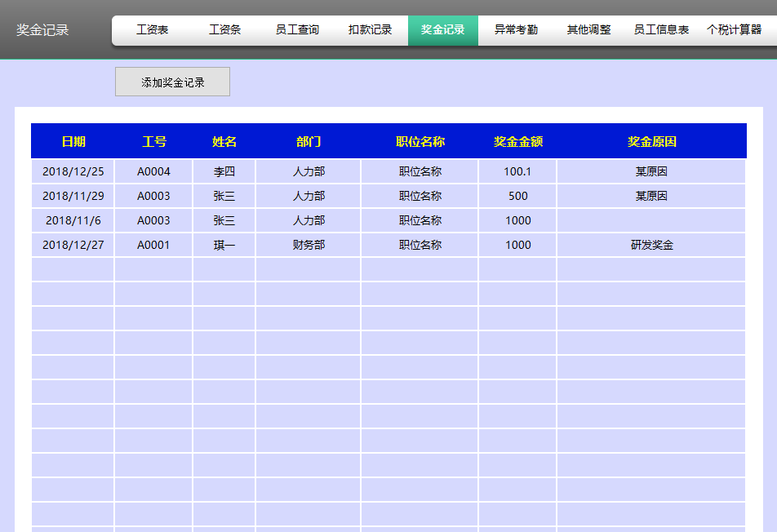The width and height of the screenshot is (777, 532).
Task: Switch to the 其他调整 tab
Action: point(588,29)
